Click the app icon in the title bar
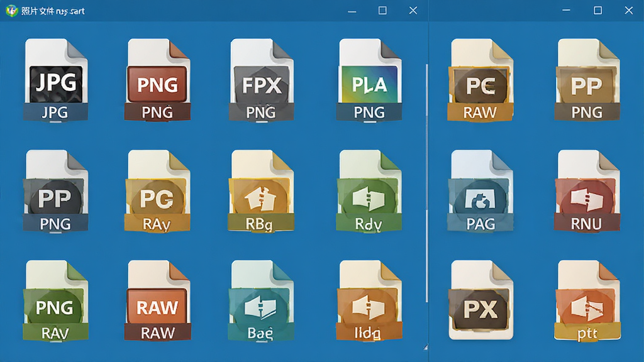This screenshot has width=644, height=362. click(11, 11)
